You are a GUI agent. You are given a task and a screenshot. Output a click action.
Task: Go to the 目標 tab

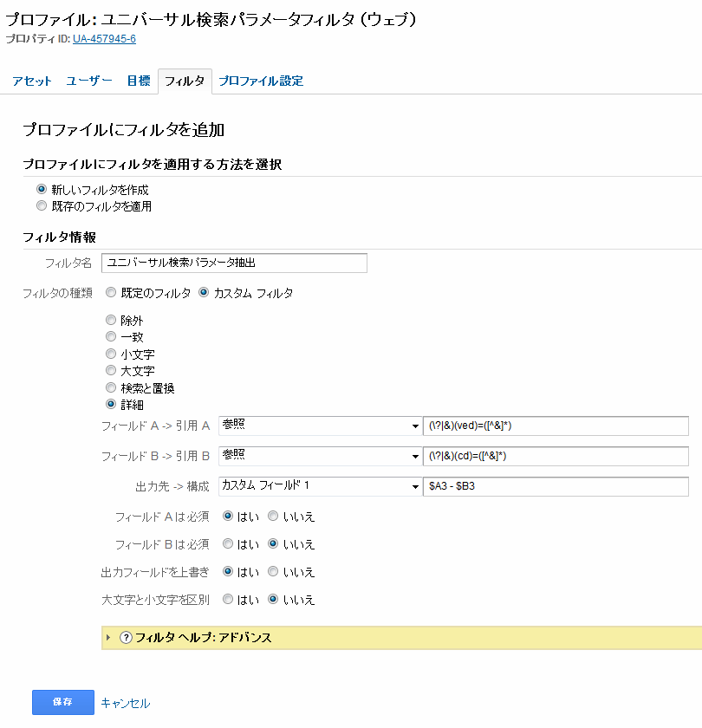[139, 81]
